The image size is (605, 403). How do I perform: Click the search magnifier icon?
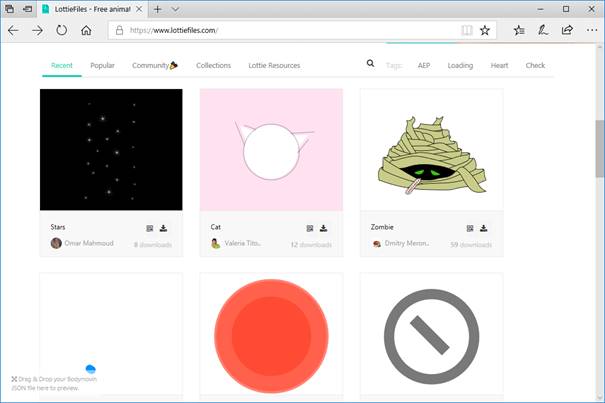(x=370, y=63)
